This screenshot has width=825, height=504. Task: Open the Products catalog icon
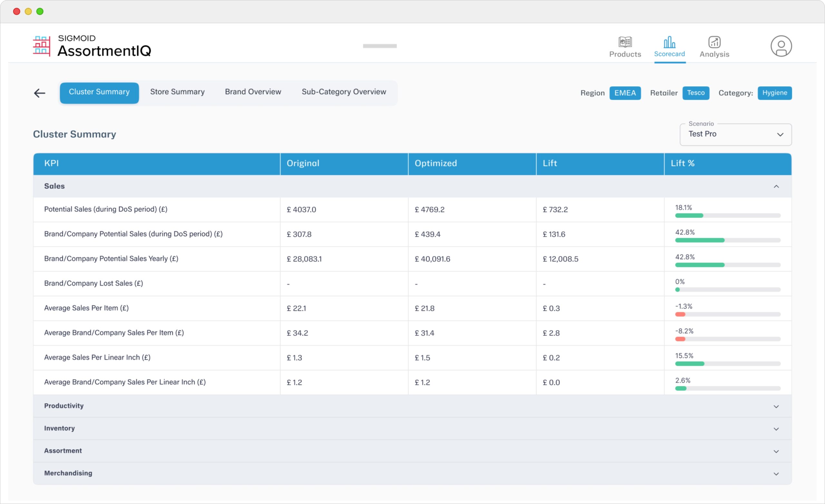625,43
